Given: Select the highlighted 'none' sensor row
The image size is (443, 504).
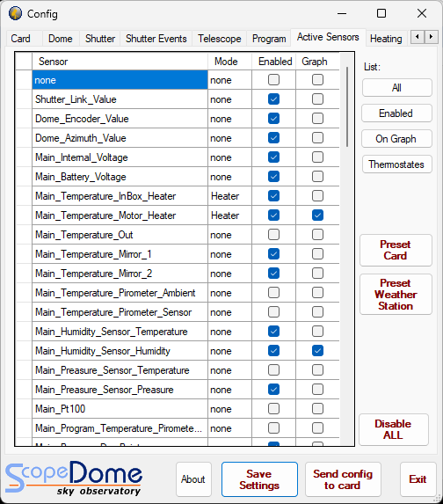Looking at the screenshot, I should pos(120,80).
